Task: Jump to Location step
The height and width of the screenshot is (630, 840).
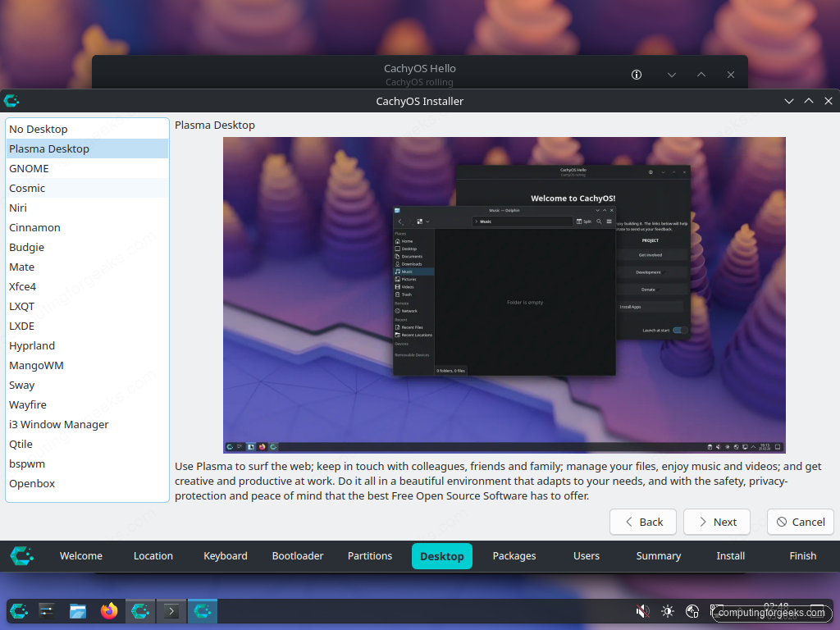Action: [x=153, y=556]
